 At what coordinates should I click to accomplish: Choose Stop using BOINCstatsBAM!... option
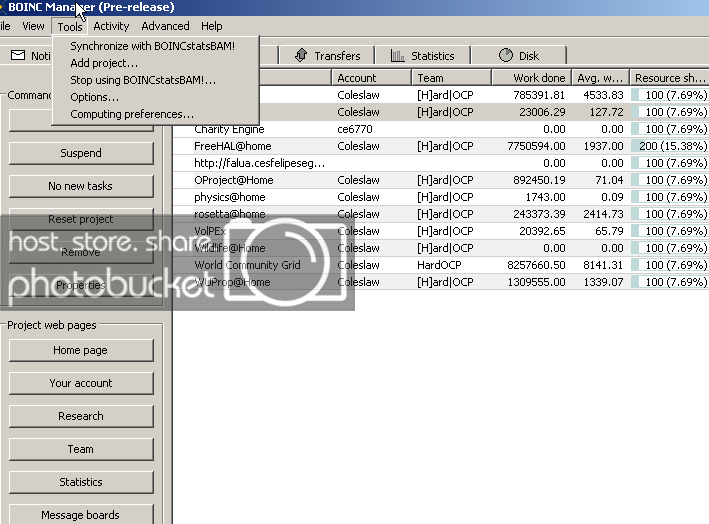point(142,80)
